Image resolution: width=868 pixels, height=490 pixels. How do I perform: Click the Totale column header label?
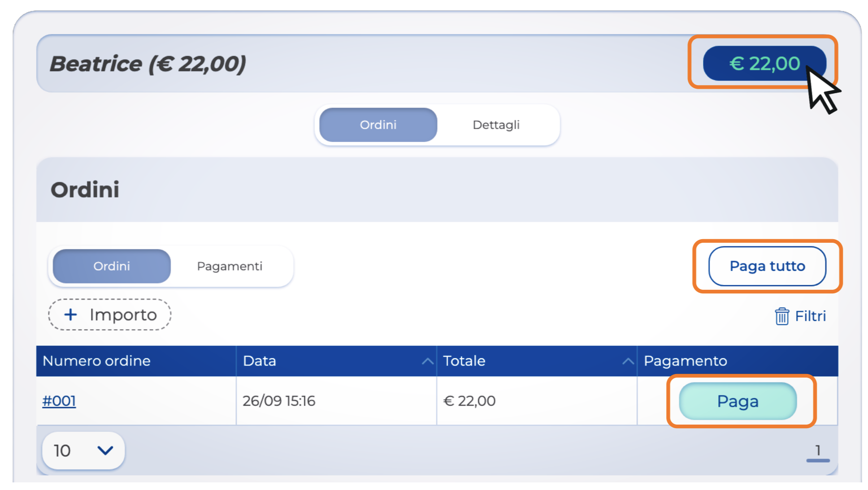pyautogui.click(x=464, y=361)
